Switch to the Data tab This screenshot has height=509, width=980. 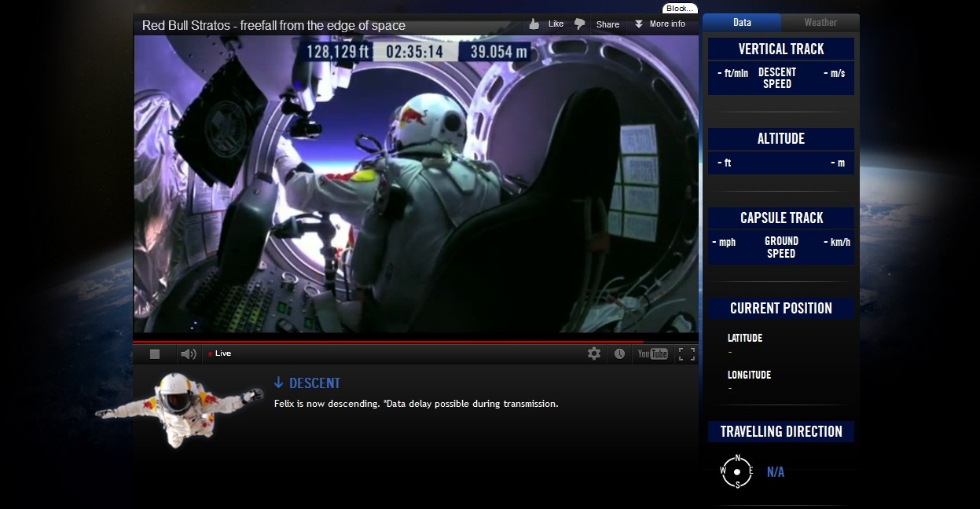[x=742, y=22]
